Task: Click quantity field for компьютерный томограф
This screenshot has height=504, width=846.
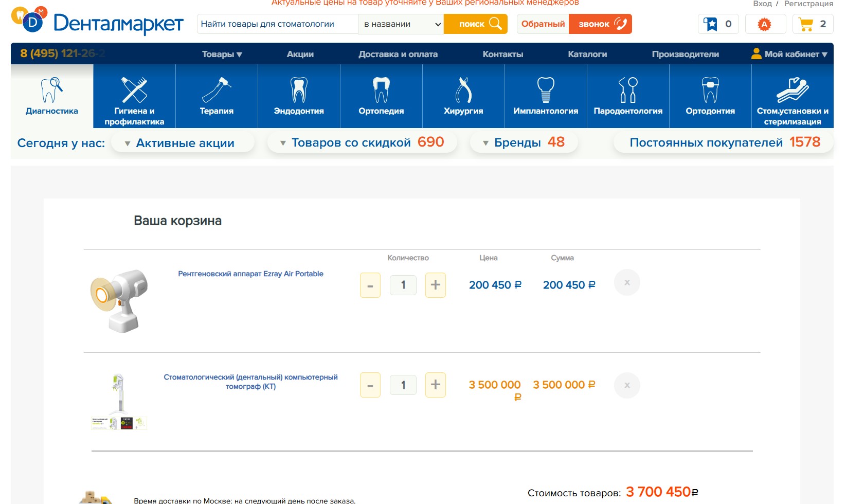Action: [x=403, y=385]
